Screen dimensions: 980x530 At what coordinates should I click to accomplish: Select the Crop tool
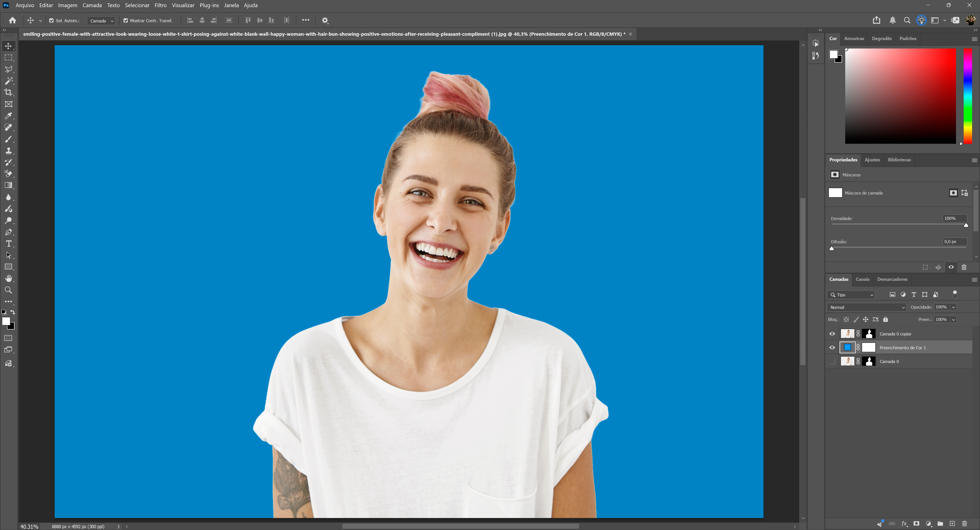8,92
